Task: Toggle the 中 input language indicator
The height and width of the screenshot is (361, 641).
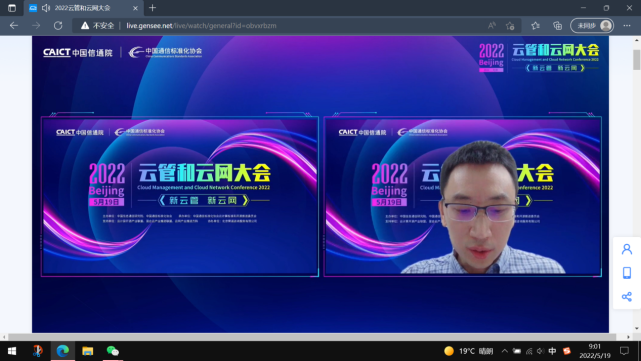Action: coord(552,351)
